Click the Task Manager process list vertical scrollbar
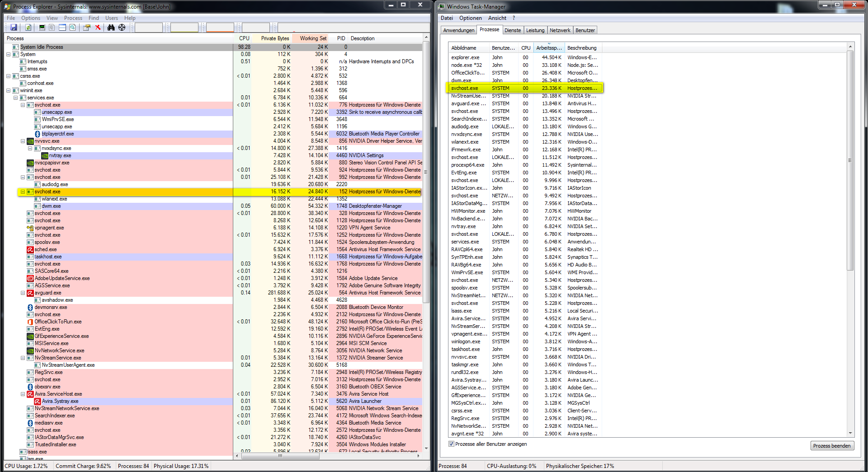Image resolution: width=868 pixels, height=472 pixels. click(x=850, y=160)
